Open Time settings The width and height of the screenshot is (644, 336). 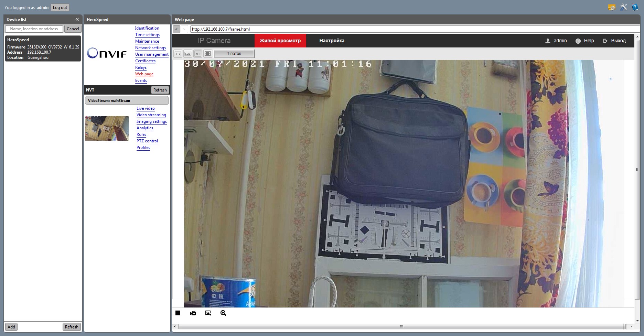147,35
